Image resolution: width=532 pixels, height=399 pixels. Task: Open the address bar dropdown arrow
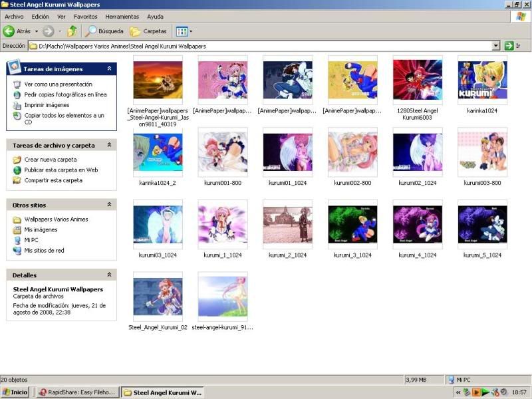click(496, 46)
